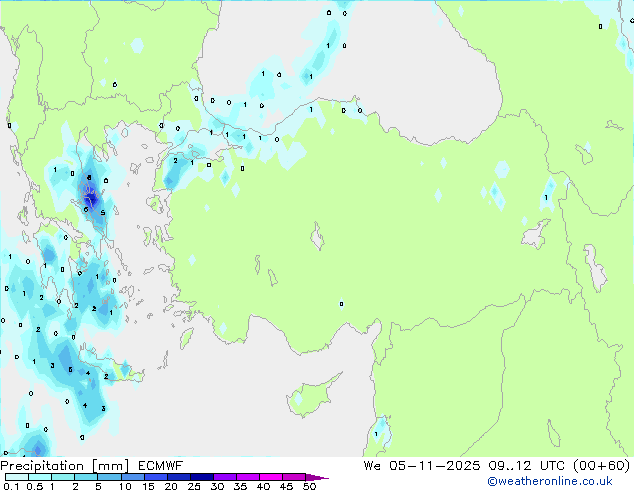Click the dark blue precipitation maximum over Greece
Viewport: 634px width, 490px height.
point(92,198)
